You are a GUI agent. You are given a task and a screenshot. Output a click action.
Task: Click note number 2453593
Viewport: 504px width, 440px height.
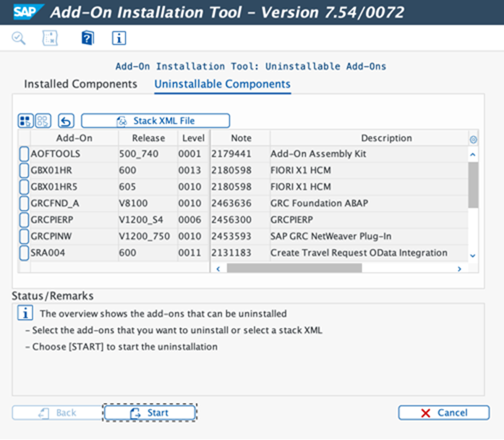pyautogui.click(x=231, y=237)
